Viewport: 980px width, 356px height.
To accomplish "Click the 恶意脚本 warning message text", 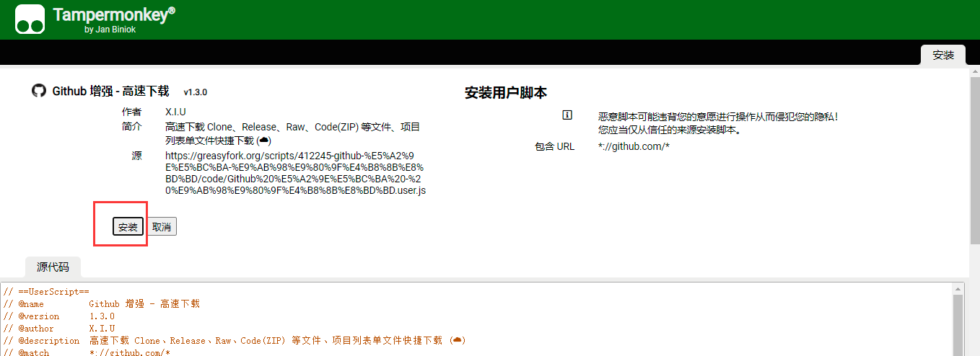I will (719, 123).
